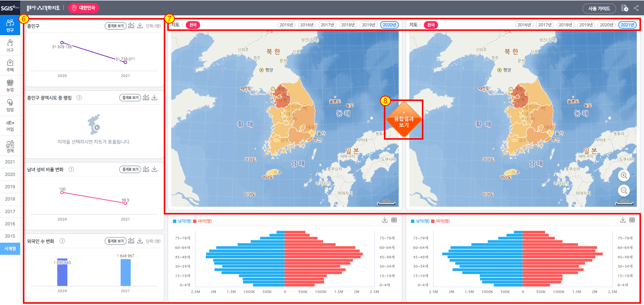
Task: Download the 총인구 chart data
Action: (x=140, y=26)
